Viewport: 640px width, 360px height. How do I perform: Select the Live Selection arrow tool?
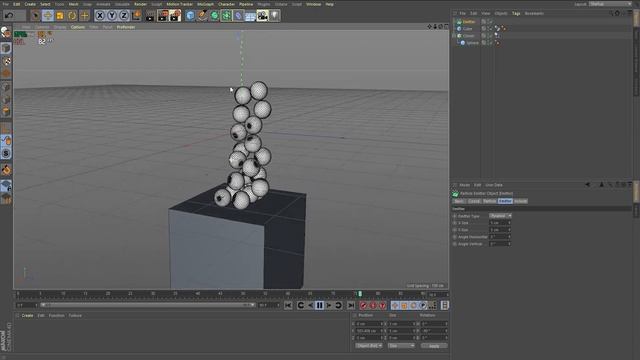pos(36,16)
